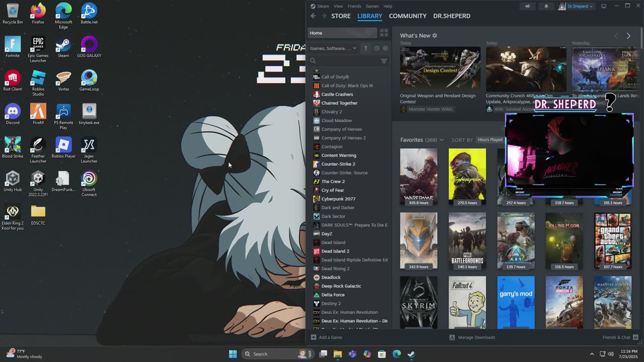The width and height of the screenshot is (644, 362).
Task: Select the GOG GALAXY desktop icon
Action: tap(89, 47)
